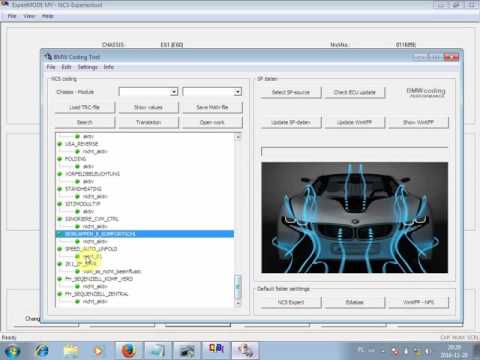Open Windows Explorer folder on taskbar
Viewport: 480px width, 360px height.
pyautogui.click(x=71, y=351)
